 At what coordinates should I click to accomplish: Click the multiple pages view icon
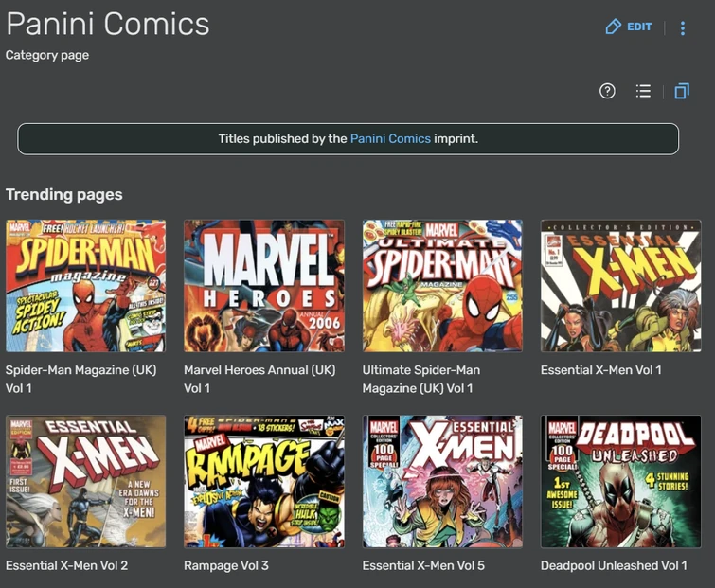[682, 91]
